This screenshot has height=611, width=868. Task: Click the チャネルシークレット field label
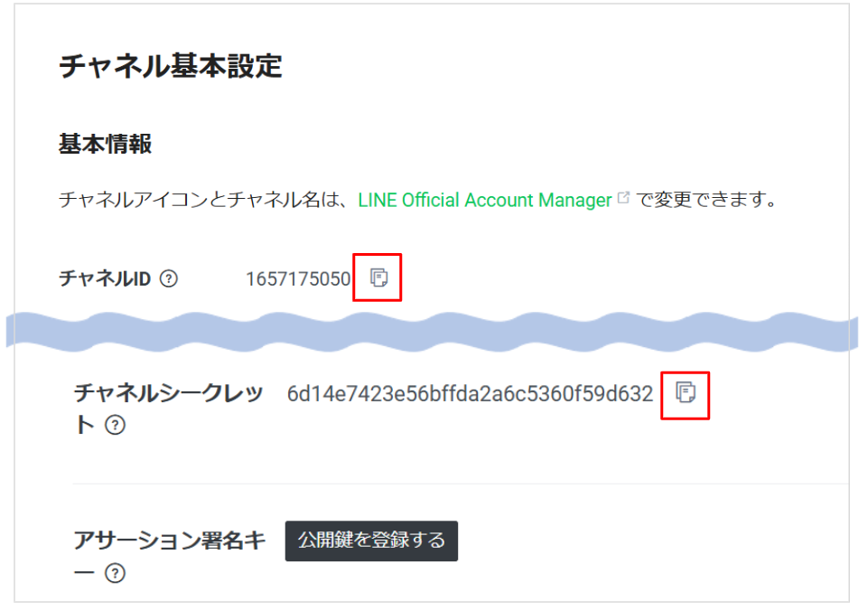pyautogui.click(x=168, y=394)
